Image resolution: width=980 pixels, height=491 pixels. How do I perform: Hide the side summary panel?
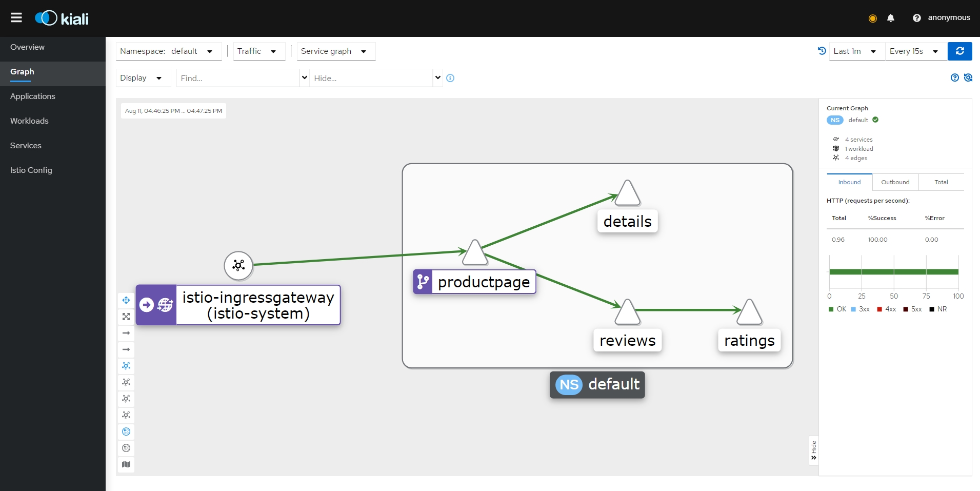point(813,450)
